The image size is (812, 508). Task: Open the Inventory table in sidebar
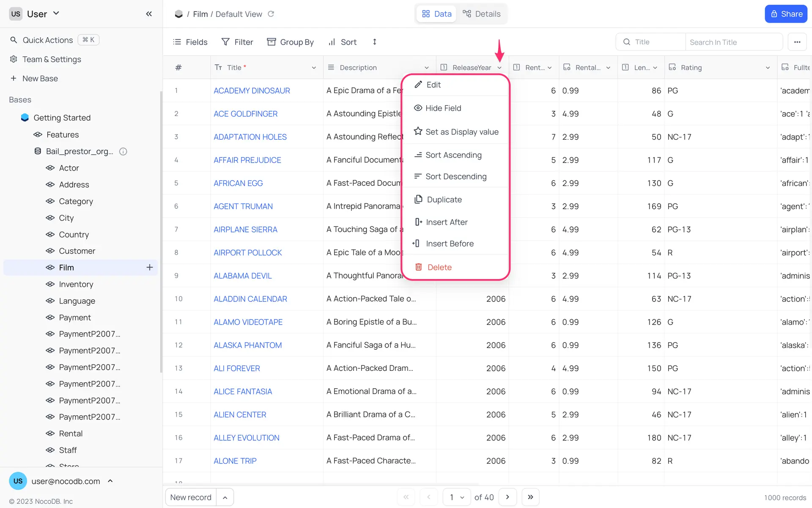click(x=76, y=284)
